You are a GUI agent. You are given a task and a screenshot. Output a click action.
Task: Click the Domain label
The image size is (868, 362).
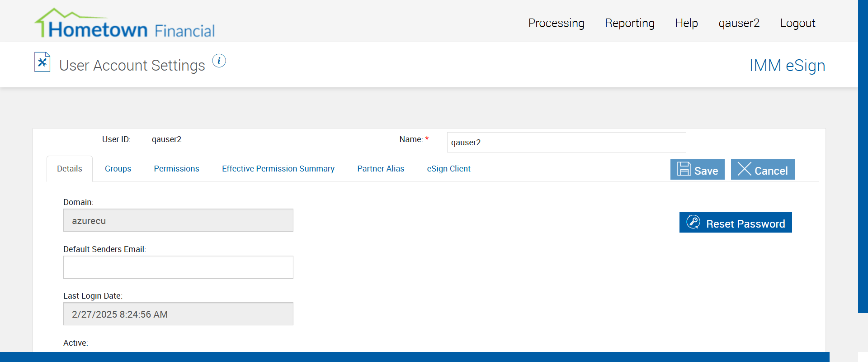click(78, 202)
